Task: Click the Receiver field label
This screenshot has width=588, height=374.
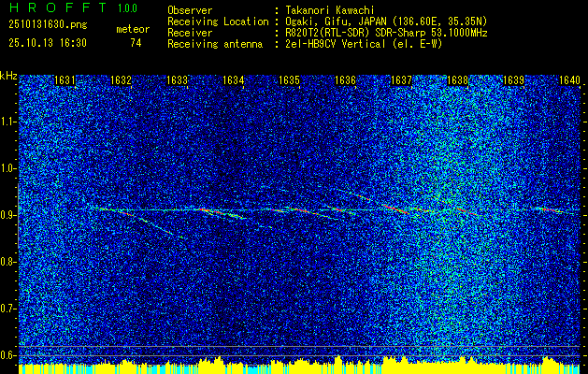Action: point(190,33)
